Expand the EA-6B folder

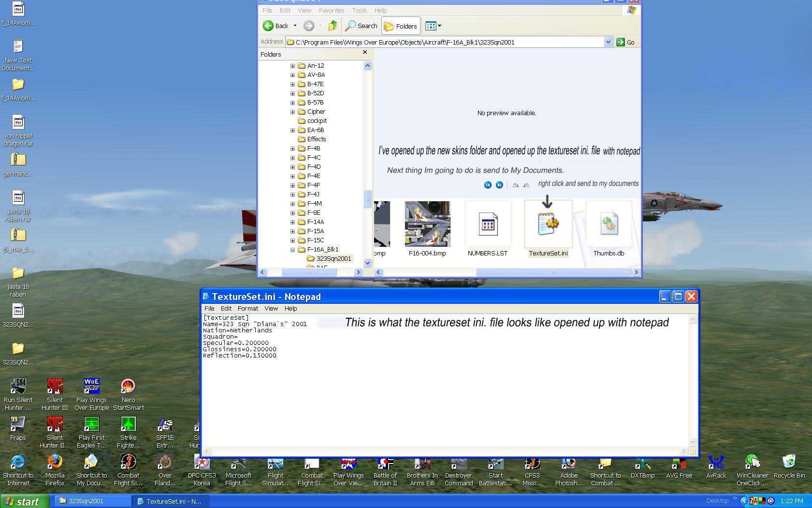(292, 130)
